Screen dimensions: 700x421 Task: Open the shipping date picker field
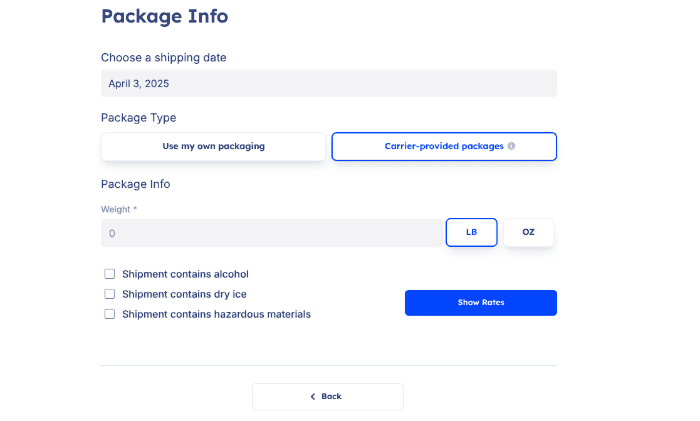click(x=328, y=84)
